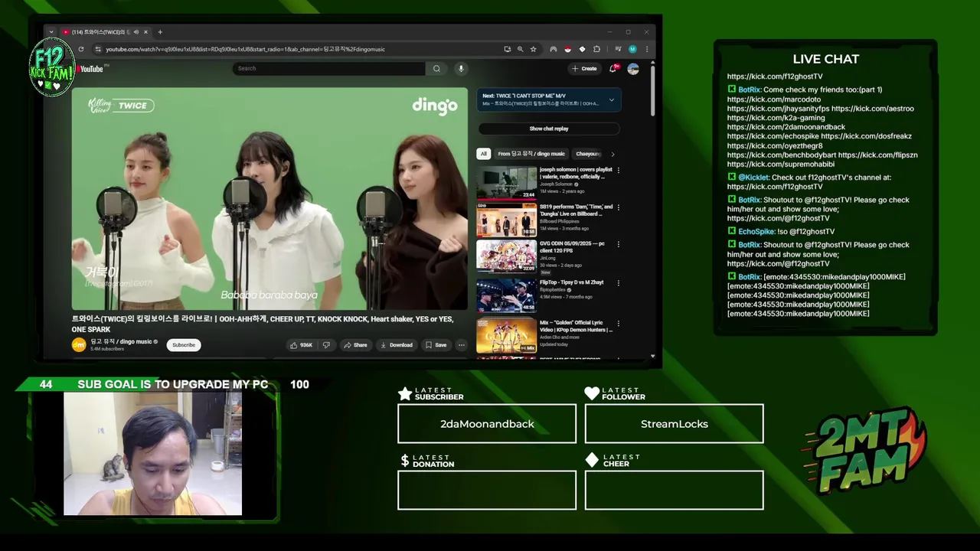The width and height of the screenshot is (980, 551).
Task: Open Chrome three-dot menu
Action: (x=647, y=49)
